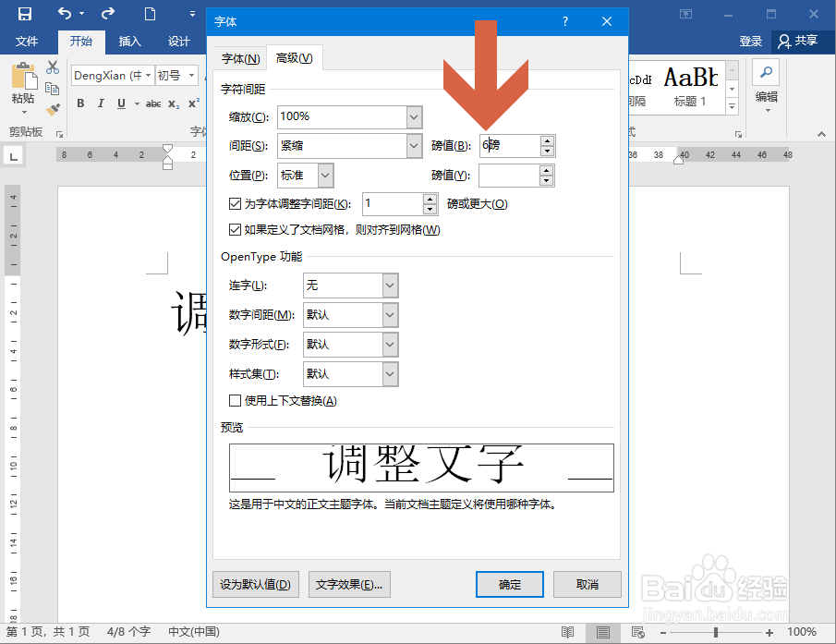Disable 如果定义了文档网格，则对齐到网格
Viewport: 836px width, 644px height.
pyautogui.click(x=236, y=229)
